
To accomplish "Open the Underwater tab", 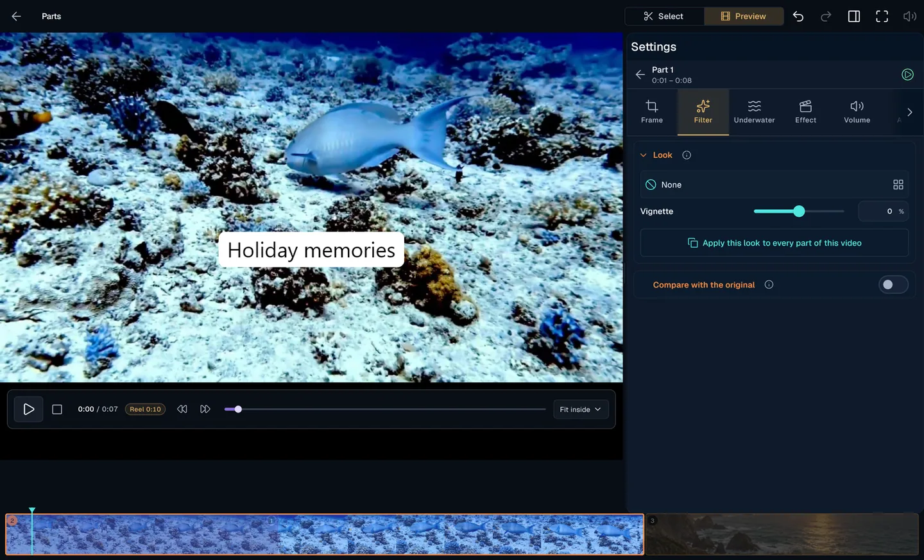I will point(755,112).
